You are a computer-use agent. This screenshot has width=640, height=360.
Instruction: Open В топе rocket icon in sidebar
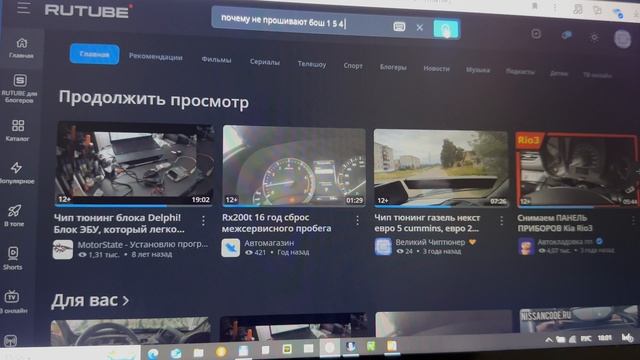tap(14, 216)
